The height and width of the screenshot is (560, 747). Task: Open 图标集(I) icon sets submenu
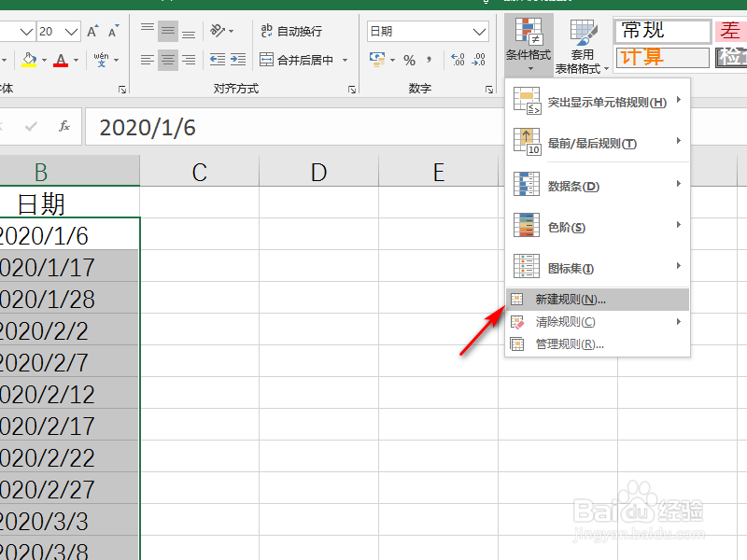click(x=598, y=268)
